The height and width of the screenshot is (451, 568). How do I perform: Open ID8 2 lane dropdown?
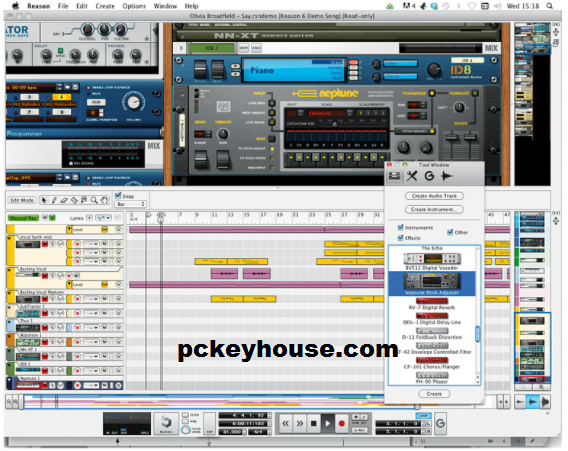(x=91, y=371)
